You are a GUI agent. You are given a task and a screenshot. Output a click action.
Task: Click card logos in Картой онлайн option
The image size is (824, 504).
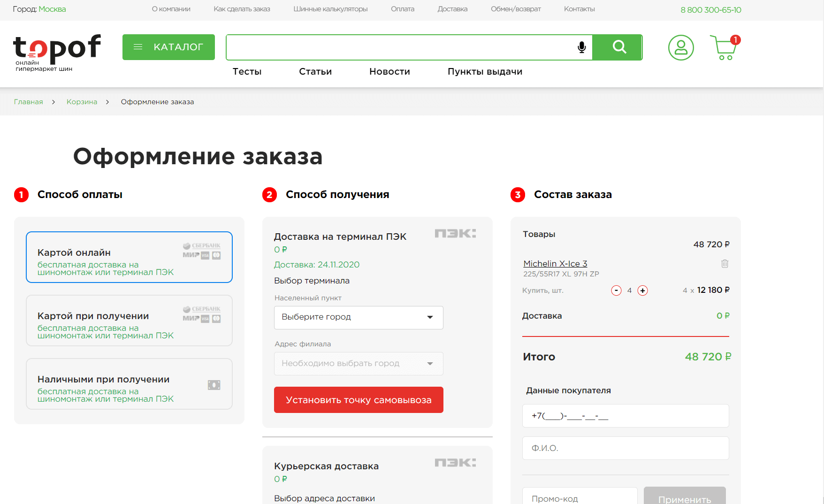[x=202, y=251]
